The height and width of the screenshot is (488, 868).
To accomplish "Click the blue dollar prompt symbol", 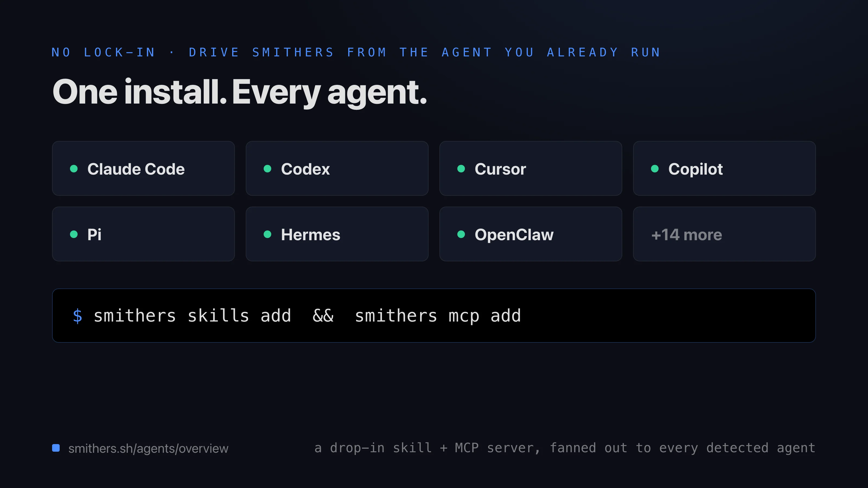I will (x=78, y=316).
